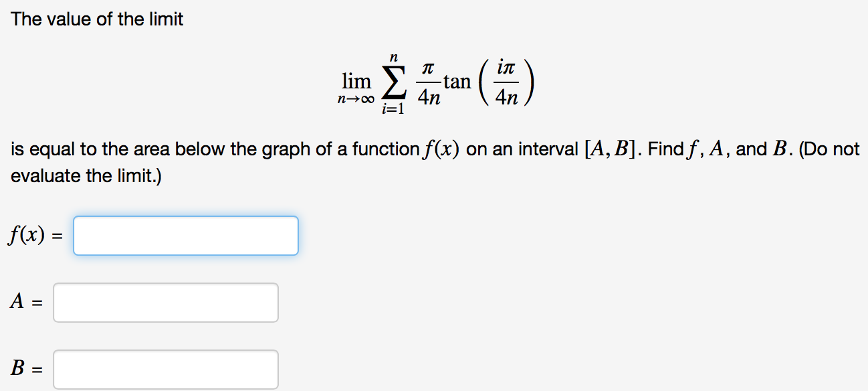Click the "B =" label
The image size is (868, 391).
coord(25,368)
